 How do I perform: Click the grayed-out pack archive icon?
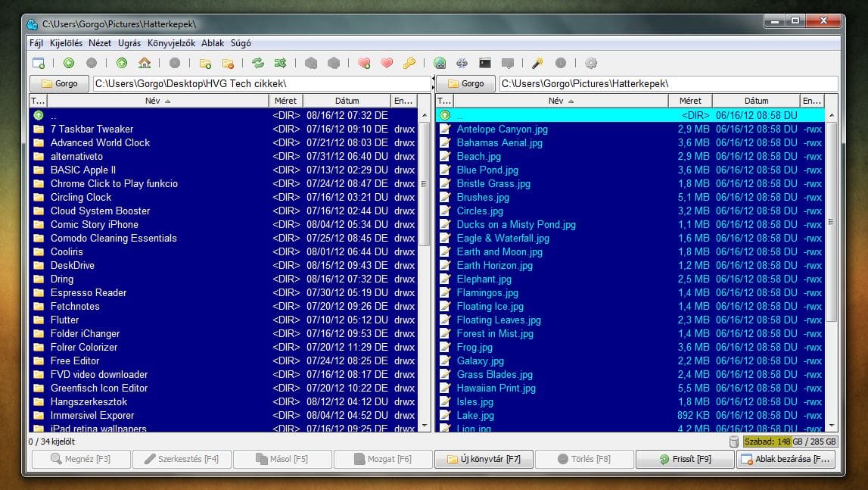pos(311,63)
